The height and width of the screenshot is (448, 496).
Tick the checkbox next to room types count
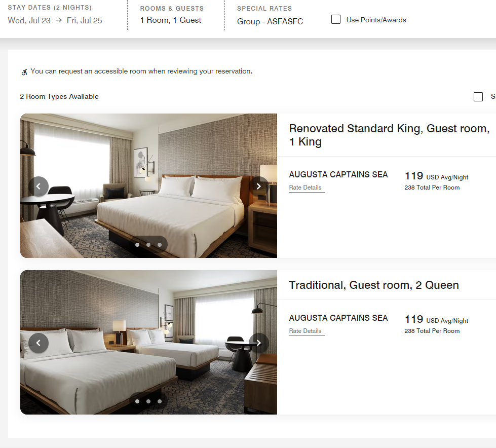point(478,96)
